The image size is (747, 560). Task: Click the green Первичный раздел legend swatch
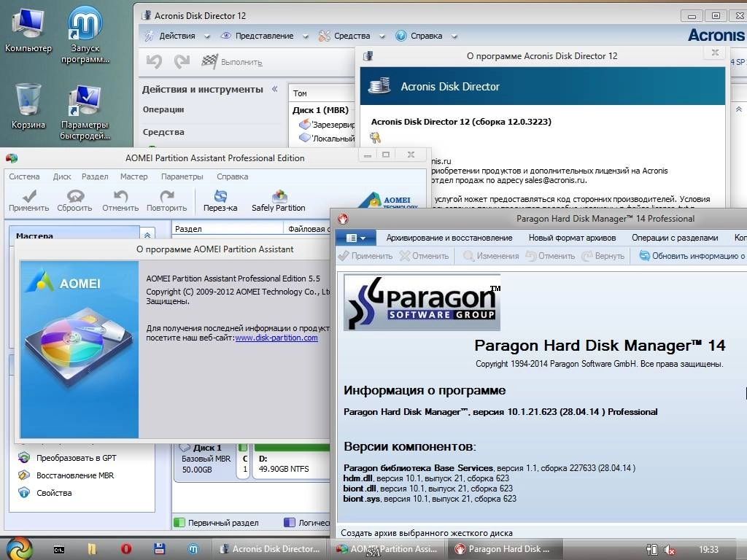coord(179,522)
